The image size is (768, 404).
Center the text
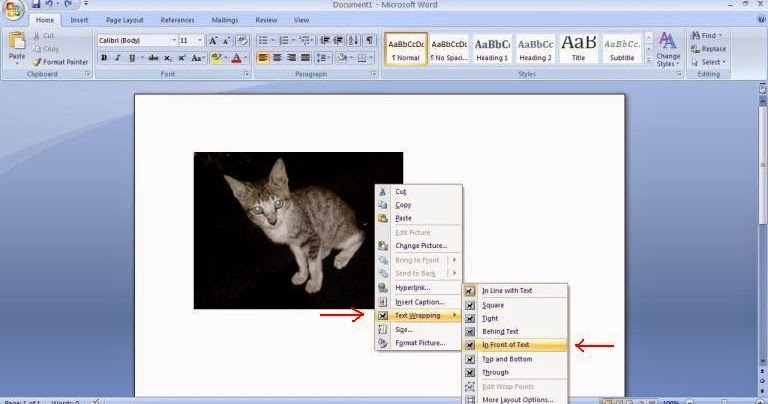pos(277,58)
